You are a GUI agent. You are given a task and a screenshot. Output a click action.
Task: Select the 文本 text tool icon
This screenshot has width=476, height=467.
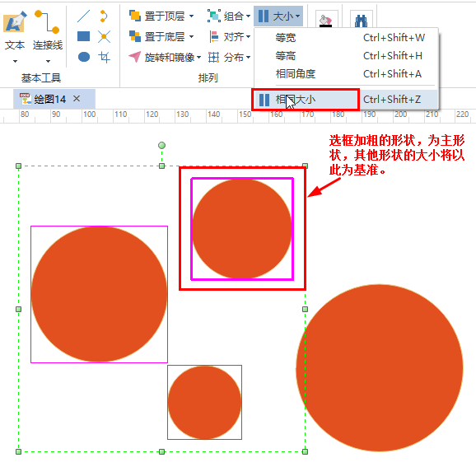click(14, 22)
